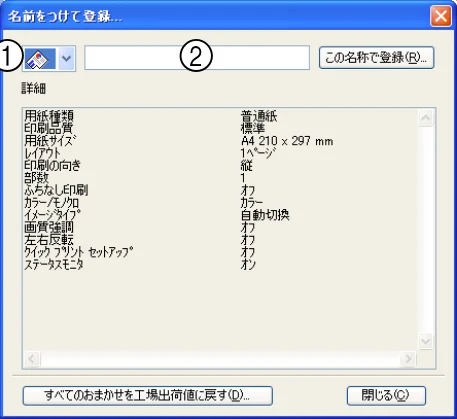Close the dialog with the red X
457x419 pixels.
pyautogui.click(x=441, y=16)
